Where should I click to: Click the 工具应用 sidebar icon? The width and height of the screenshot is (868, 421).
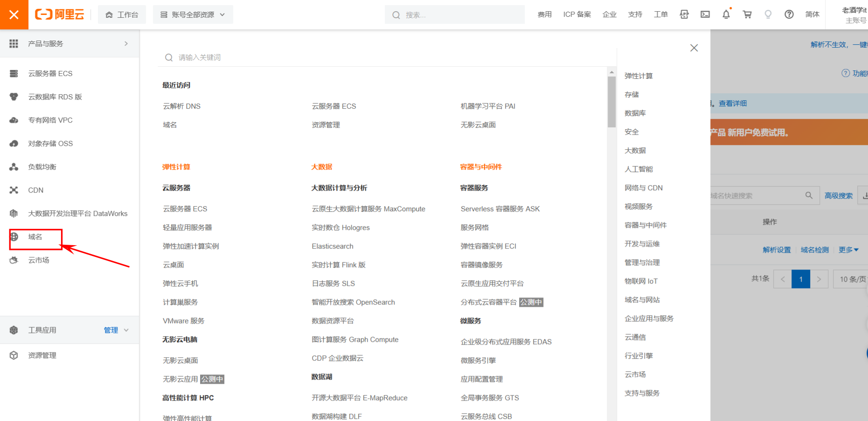pyautogui.click(x=14, y=330)
